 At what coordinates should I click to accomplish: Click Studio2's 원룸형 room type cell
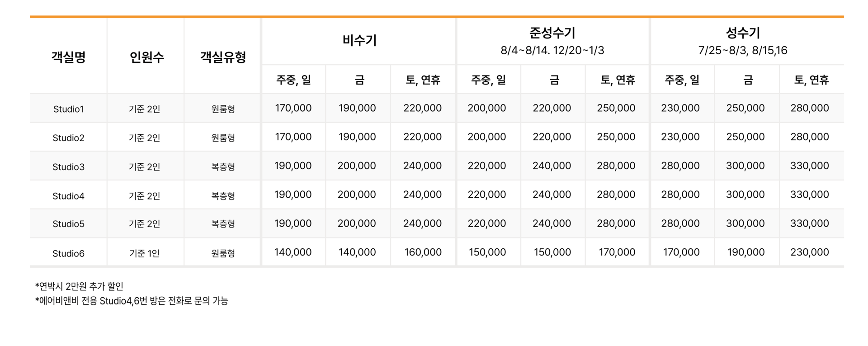(223, 137)
